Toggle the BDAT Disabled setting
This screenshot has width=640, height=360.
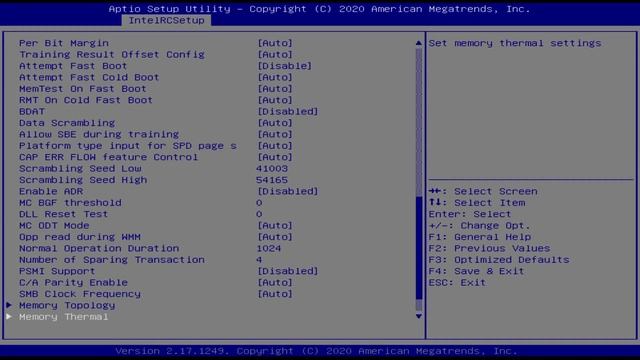click(x=288, y=111)
